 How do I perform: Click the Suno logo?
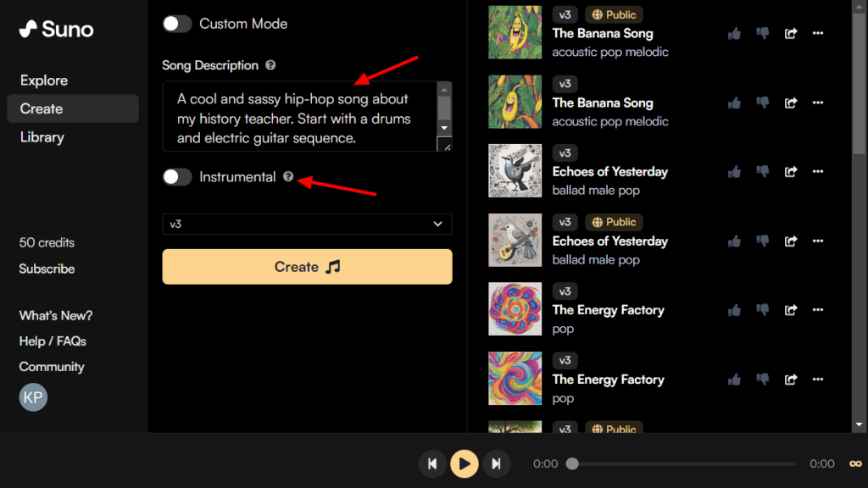(54, 29)
